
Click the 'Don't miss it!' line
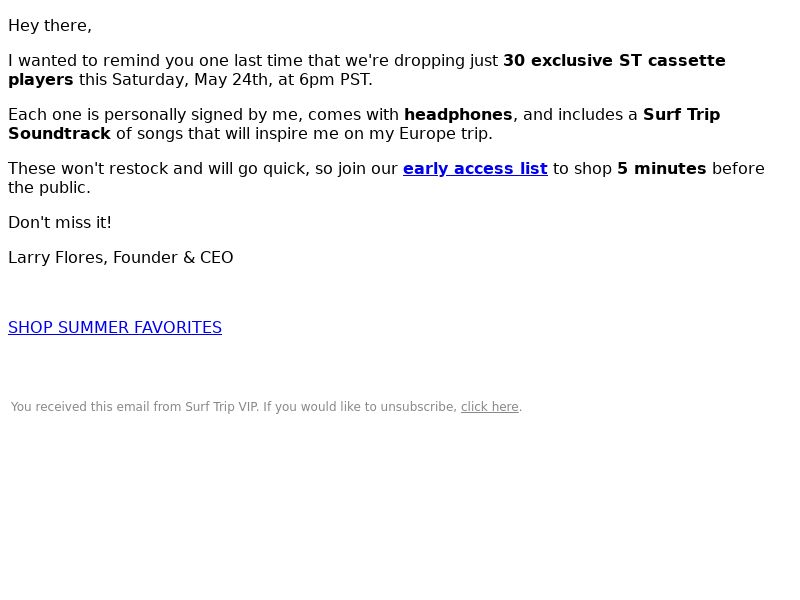60,222
